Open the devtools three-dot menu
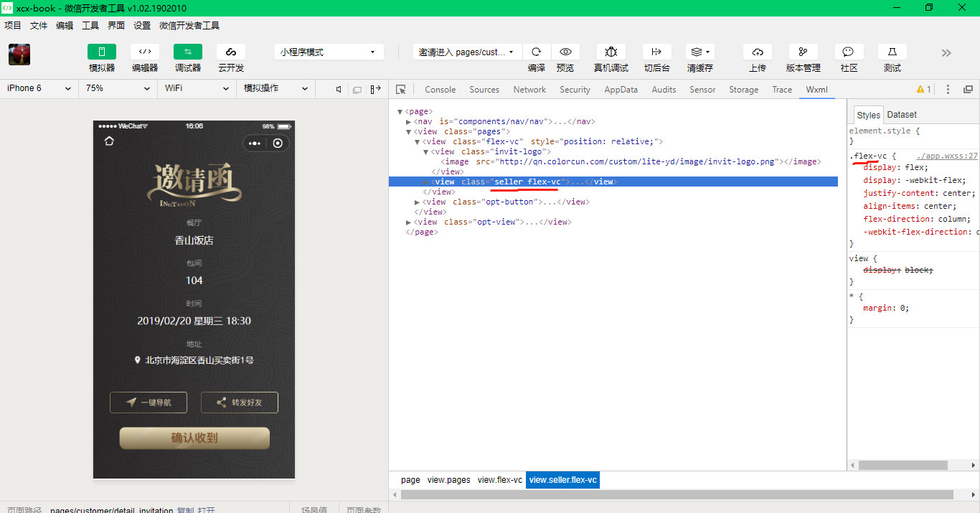 click(948, 90)
